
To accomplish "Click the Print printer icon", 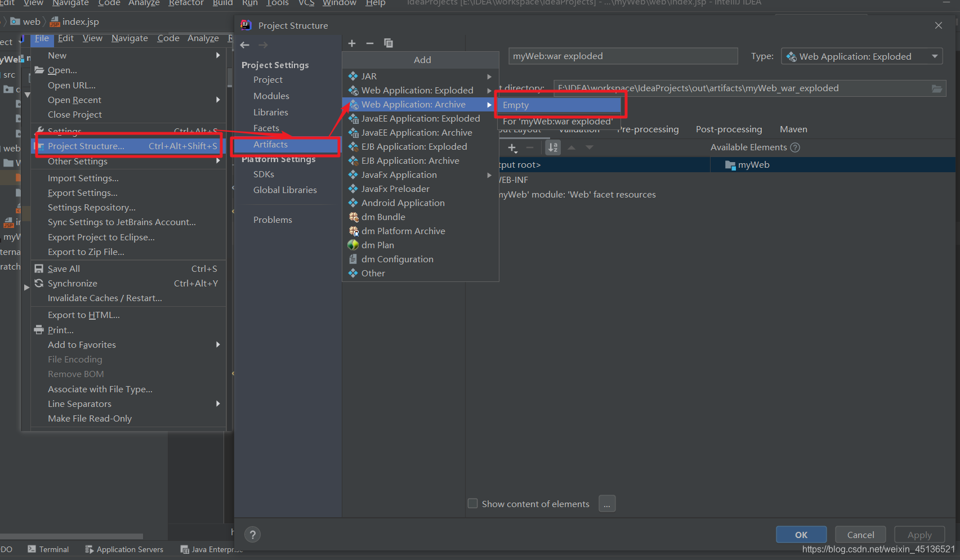I will click(39, 330).
